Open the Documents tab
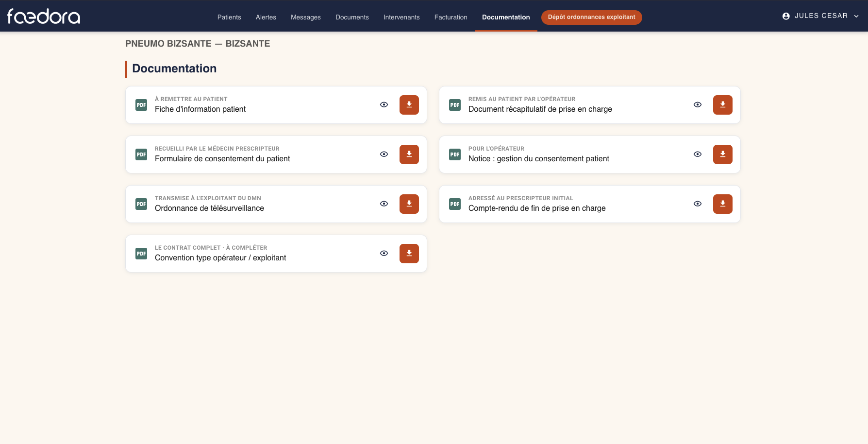Image resolution: width=868 pixels, height=444 pixels. coord(352,17)
